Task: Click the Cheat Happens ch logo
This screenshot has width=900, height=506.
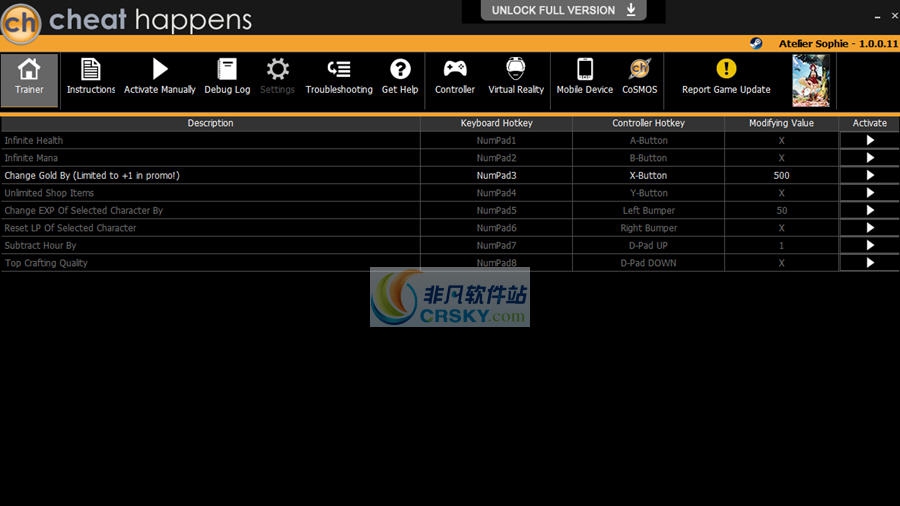Action: click(x=21, y=23)
